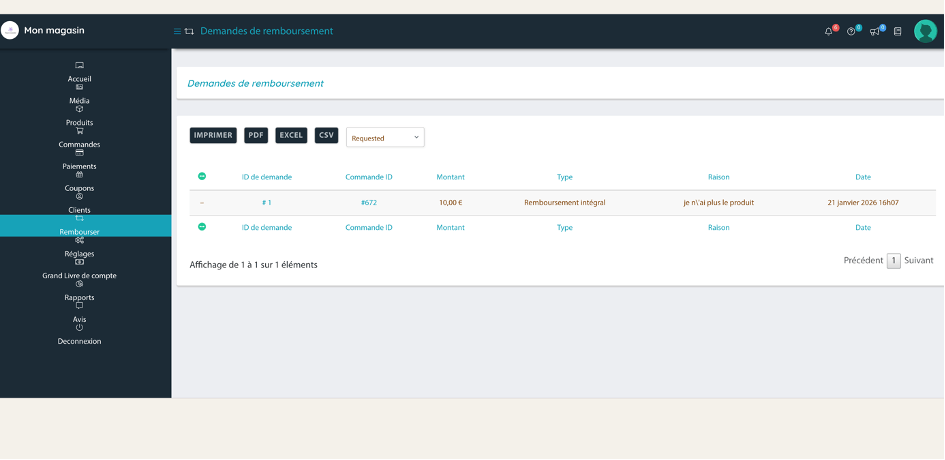Click the footer Raison column label
This screenshot has width=945, height=460.
[718, 228]
